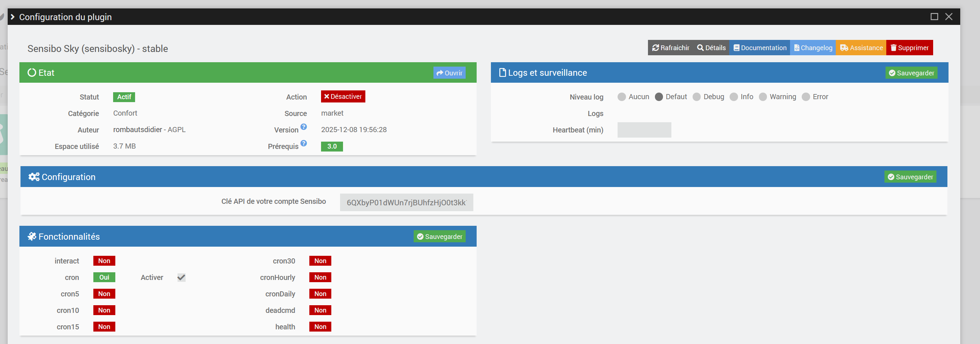Click the 3.0 Prérequis badge
This screenshot has width=980, height=344.
click(332, 146)
